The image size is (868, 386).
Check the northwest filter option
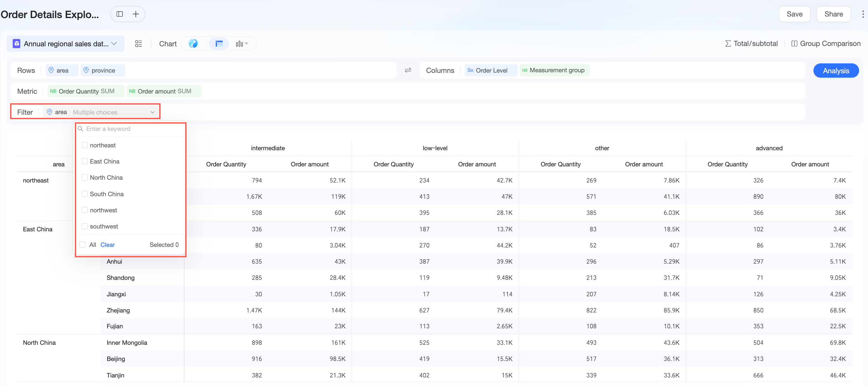85,210
